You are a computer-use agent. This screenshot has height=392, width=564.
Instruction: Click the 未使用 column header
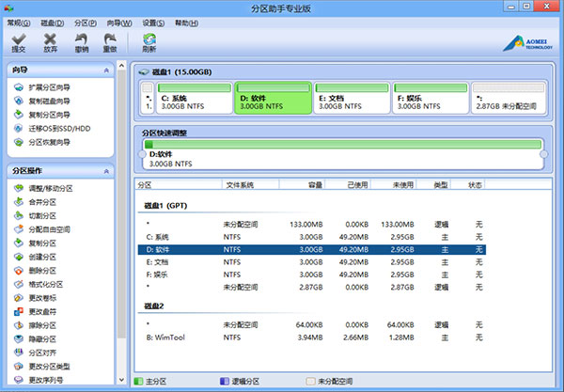(x=402, y=184)
